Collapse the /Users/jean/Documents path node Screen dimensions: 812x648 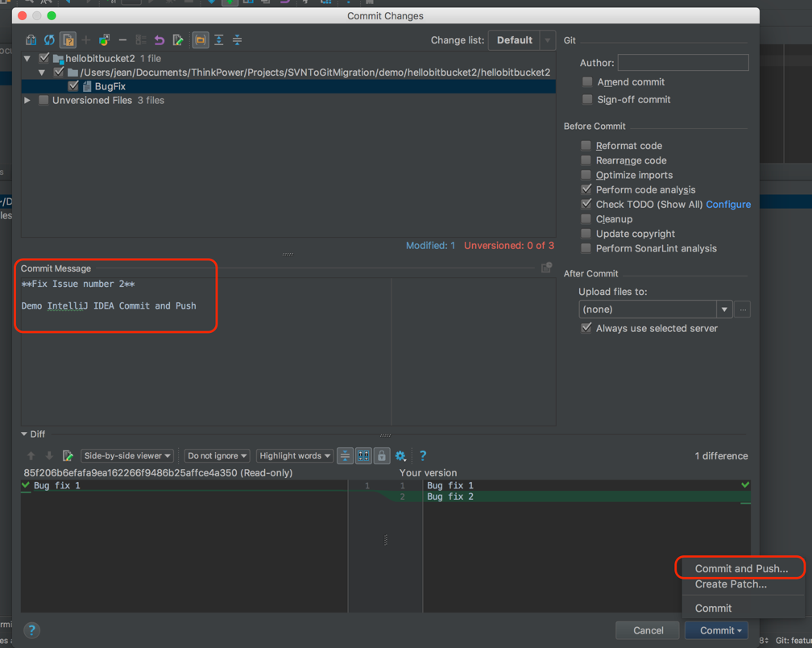pyautogui.click(x=41, y=73)
